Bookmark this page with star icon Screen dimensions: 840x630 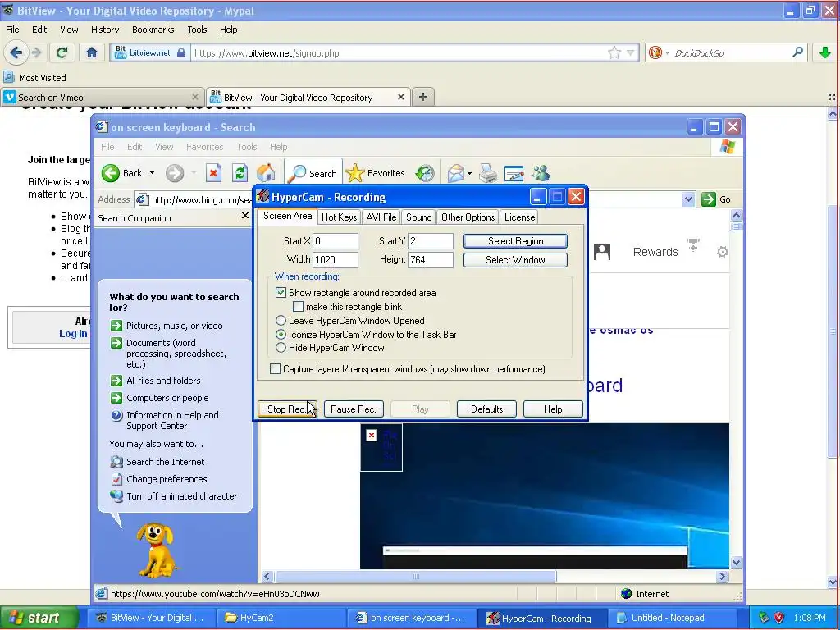[614, 52]
